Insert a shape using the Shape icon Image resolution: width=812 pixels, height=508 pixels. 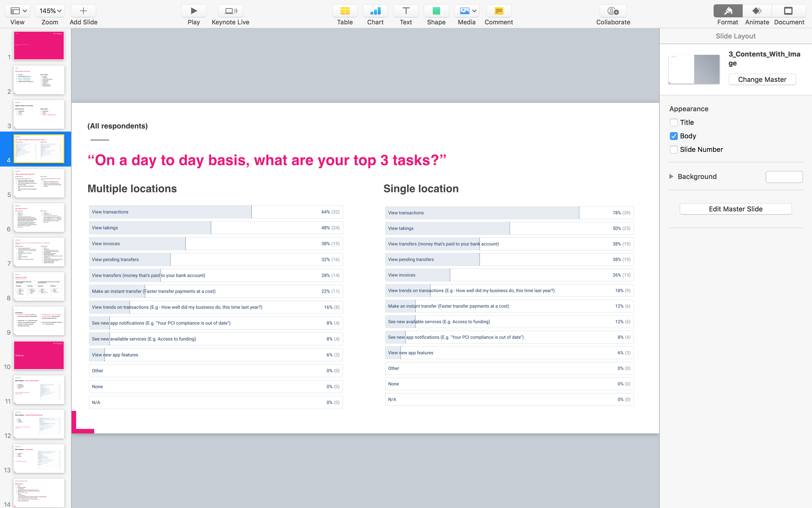(x=436, y=11)
